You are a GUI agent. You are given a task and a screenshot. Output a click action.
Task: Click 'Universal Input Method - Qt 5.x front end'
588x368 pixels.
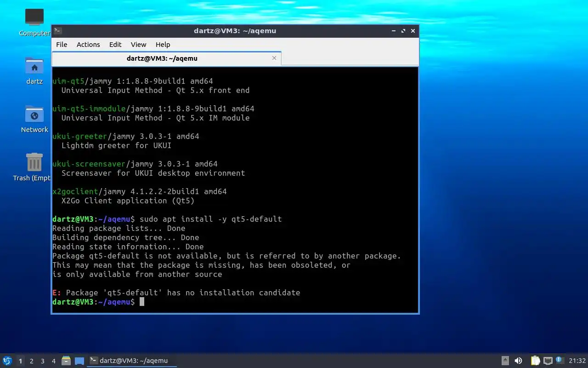pyautogui.click(x=156, y=90)
